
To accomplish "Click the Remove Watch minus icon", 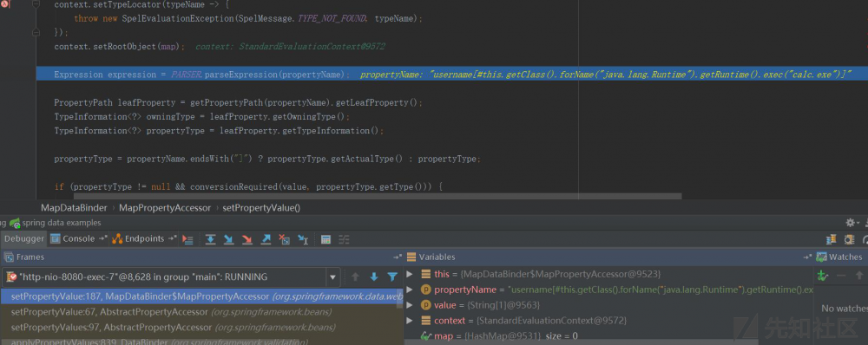I will tap(841, 276).
